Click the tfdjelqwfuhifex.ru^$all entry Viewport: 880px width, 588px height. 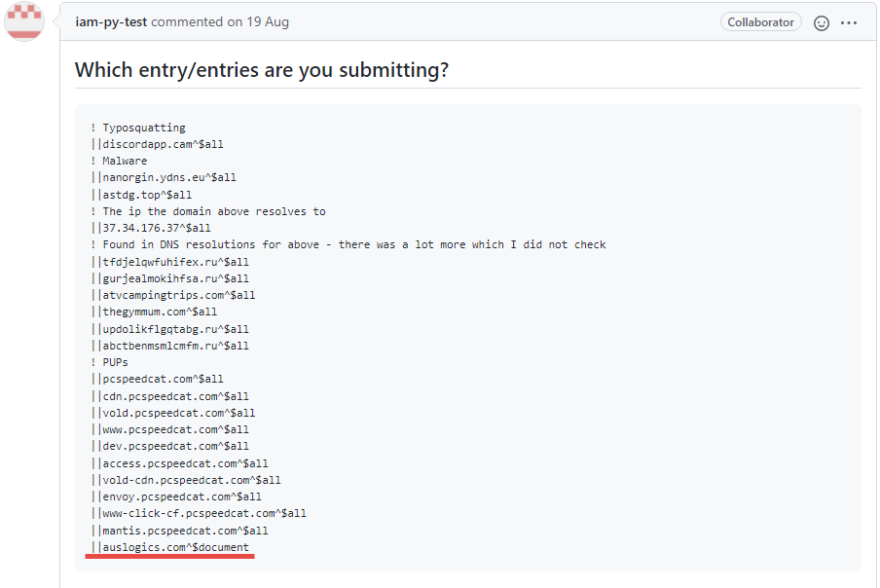tap(170, 262)
